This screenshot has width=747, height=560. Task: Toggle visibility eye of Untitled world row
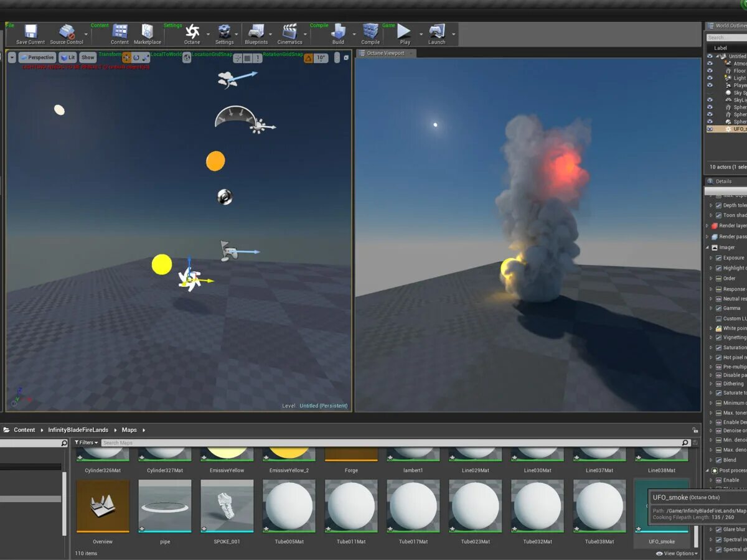pos(710,56)
